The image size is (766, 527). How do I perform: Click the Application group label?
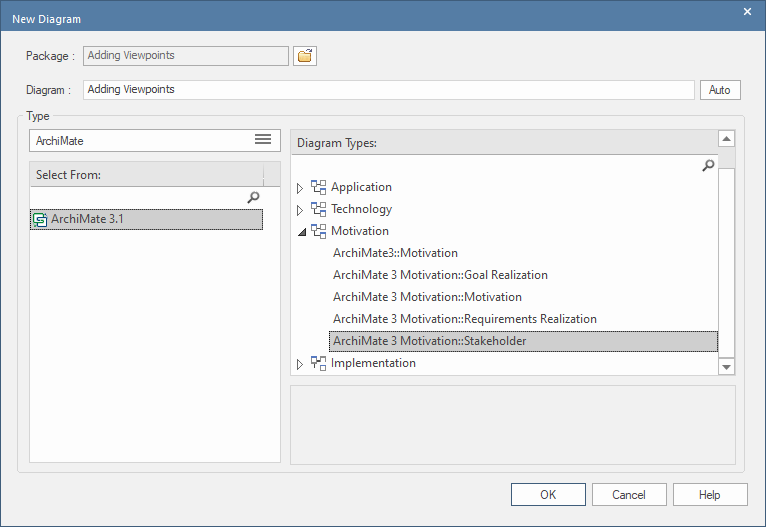coord(361,187)
